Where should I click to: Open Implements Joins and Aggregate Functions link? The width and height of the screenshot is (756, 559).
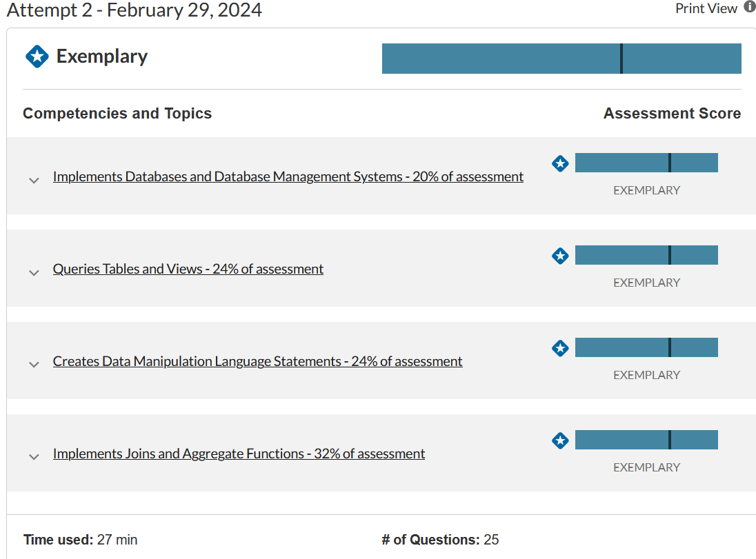coord(239,454)
